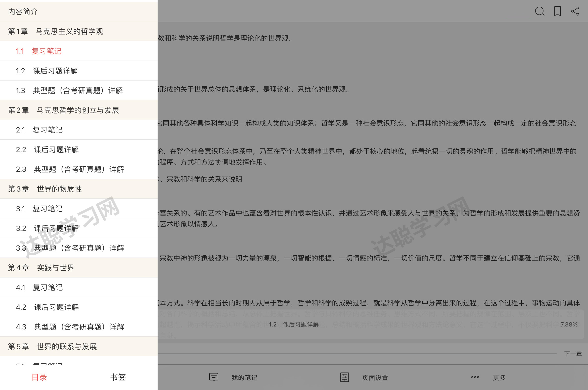The height and width of the screenshot is (390, 588).
Task: Open section 1.3 典型题详解
Action: (x=79, y=90)
